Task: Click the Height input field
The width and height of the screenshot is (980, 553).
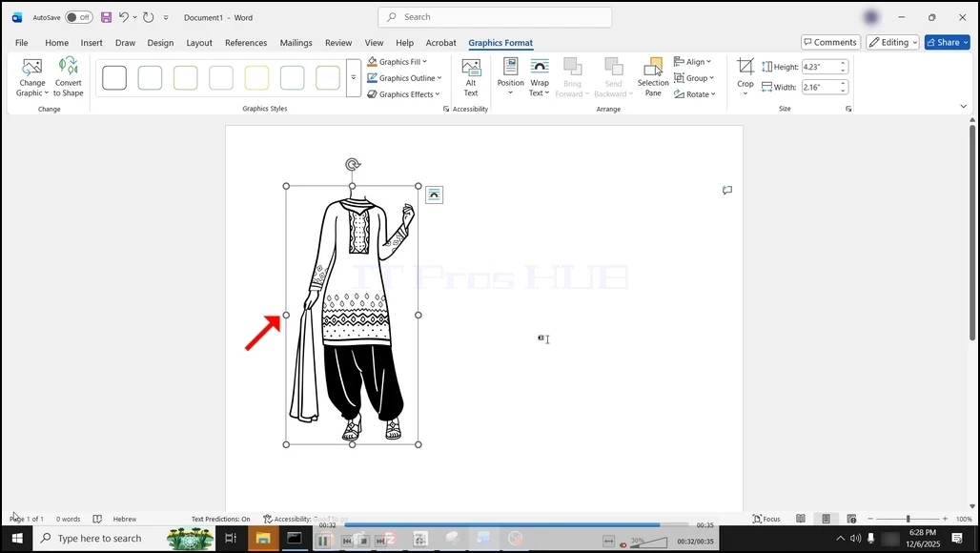Action: click(x=820, y=67)
